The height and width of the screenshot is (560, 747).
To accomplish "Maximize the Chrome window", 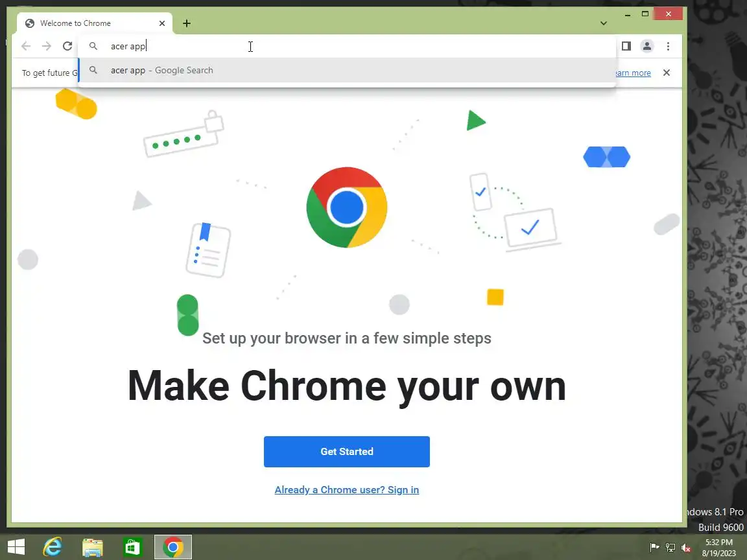I will point(645,14).
